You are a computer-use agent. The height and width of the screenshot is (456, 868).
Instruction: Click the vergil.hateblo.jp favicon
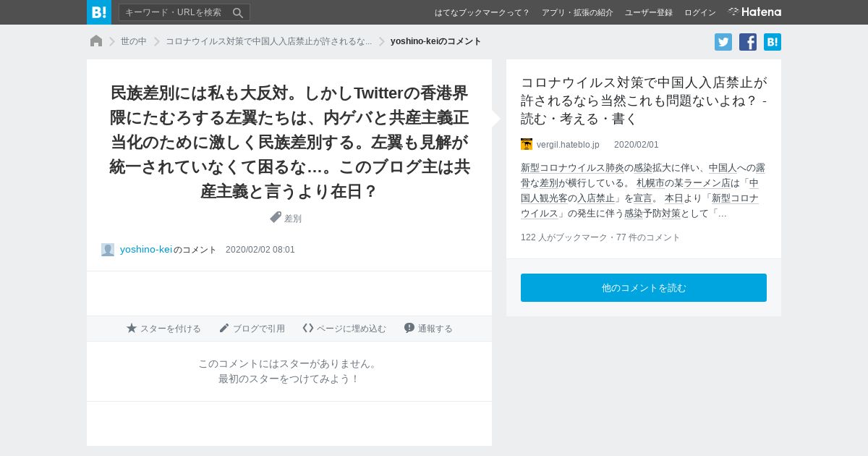click(x=527, y=144)
